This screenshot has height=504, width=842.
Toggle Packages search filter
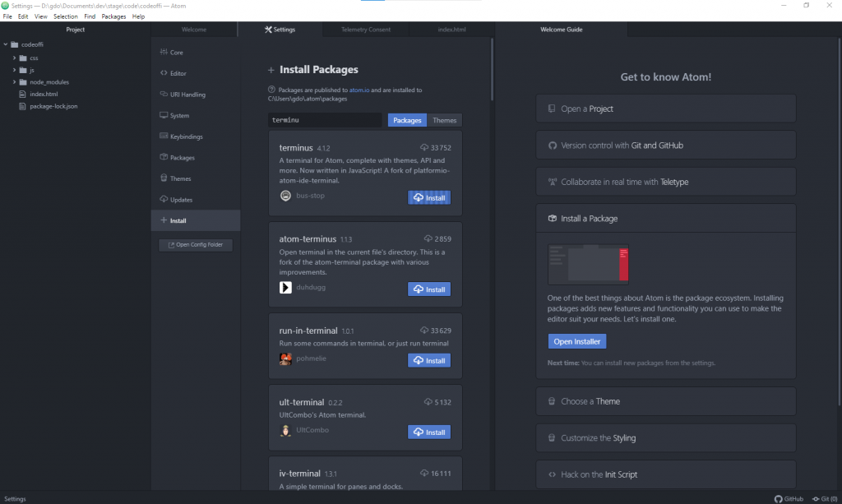[407, 120]
